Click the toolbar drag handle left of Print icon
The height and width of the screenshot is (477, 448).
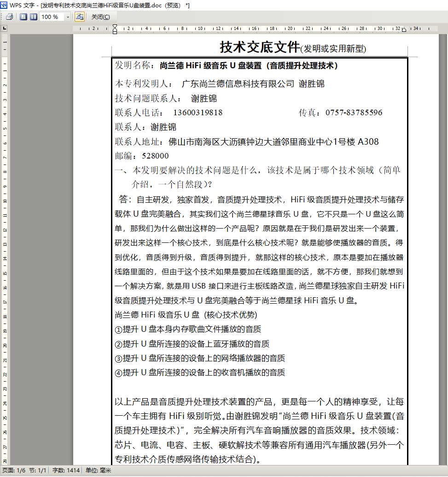pyautogui.click(x=2, y=17)
